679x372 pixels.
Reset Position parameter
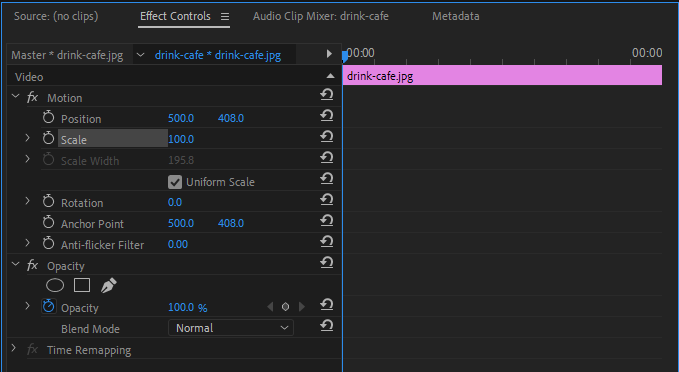pyautogui.click(x=327, y=115)
